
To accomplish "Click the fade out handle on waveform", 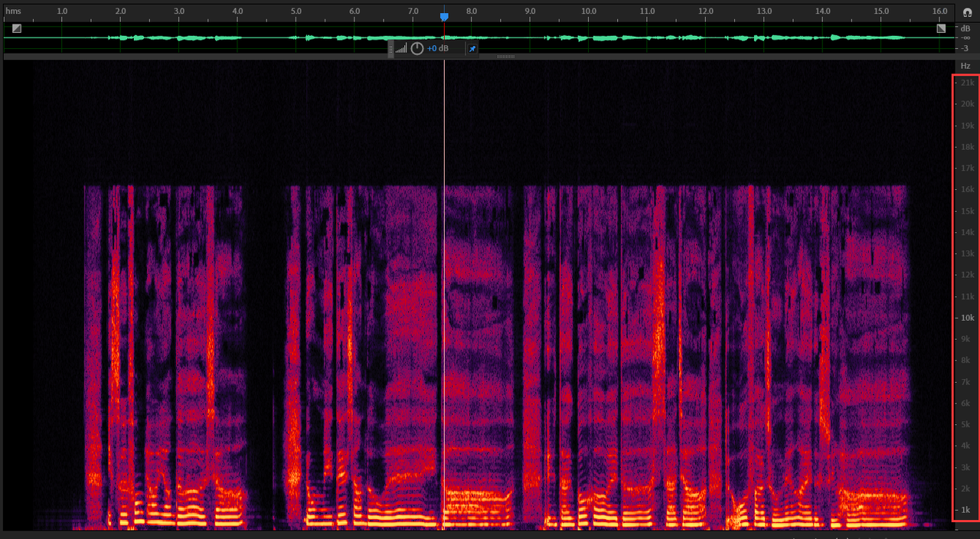I will (x=941, y=28).
